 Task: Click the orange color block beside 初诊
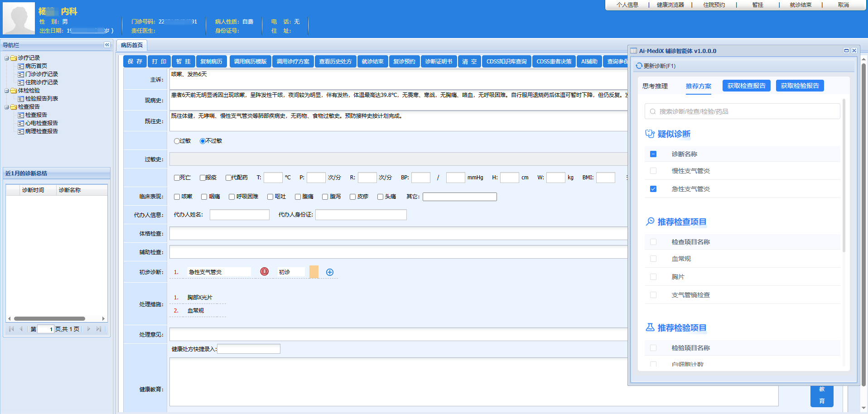coord(313,272)
